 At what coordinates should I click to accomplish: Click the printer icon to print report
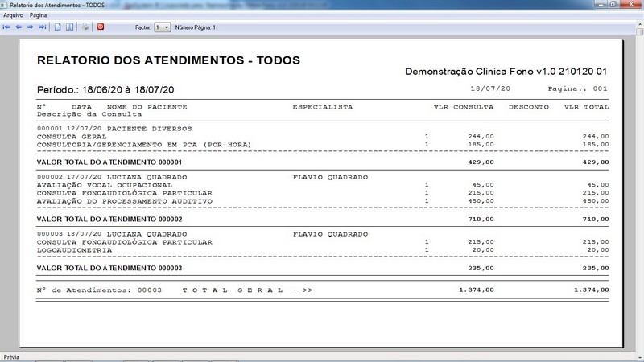(x=85, y=27)
